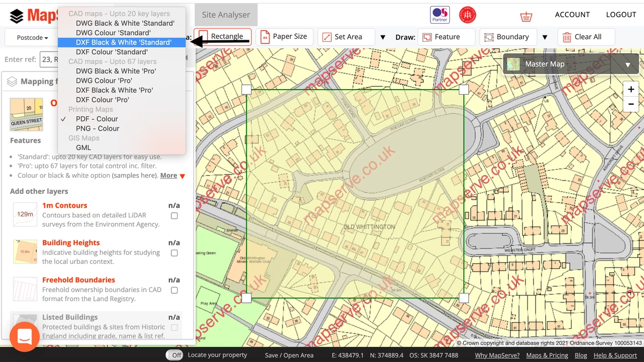Screen dimensions: 644x362
Task: Select the Draw Boundary tool
Action: 508,37
